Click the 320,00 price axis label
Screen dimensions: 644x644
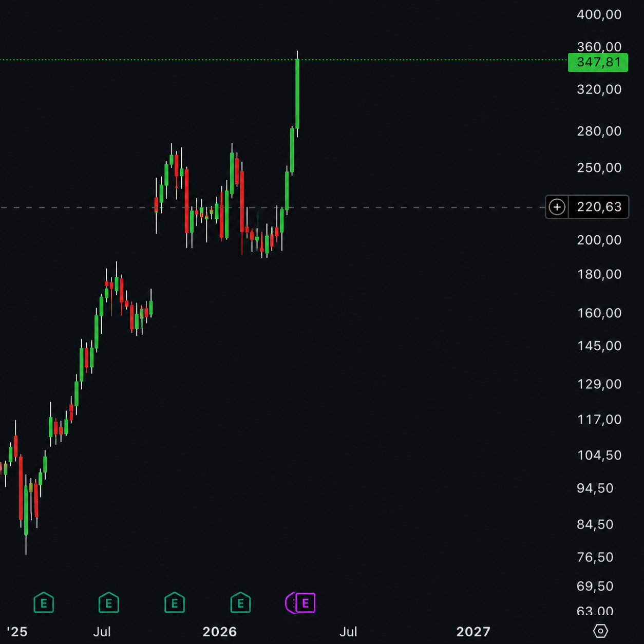point(599,89)
